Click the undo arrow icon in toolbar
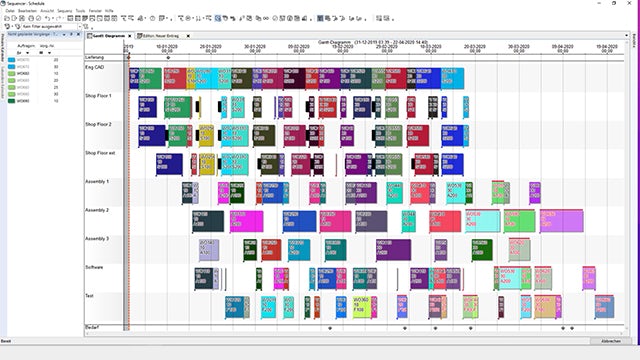 (x=47, y=18)
